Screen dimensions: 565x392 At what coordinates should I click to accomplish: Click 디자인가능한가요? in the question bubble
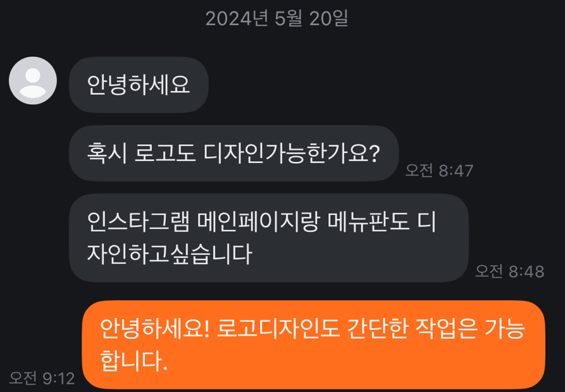tap(292, 153)
